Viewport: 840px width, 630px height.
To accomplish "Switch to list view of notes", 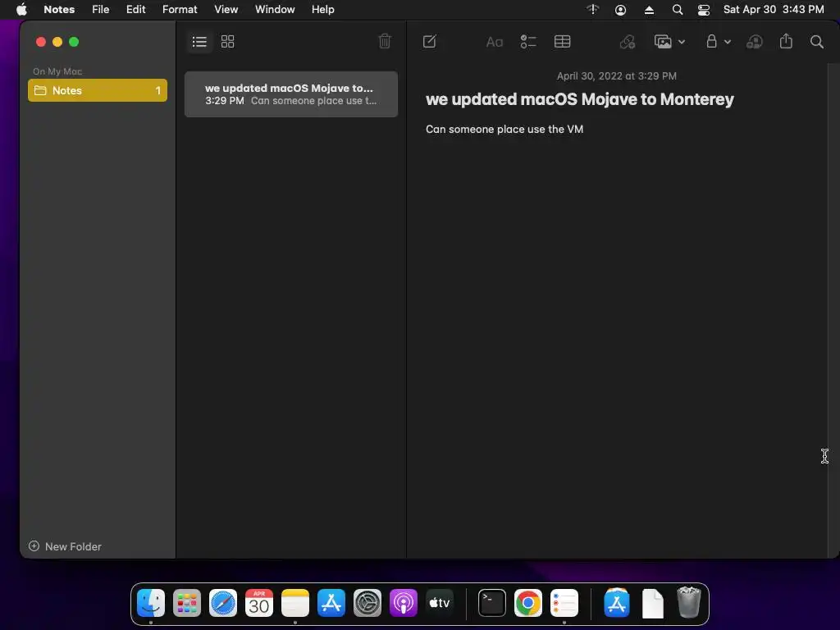I will pyautogui.click(x=199, y=42).
